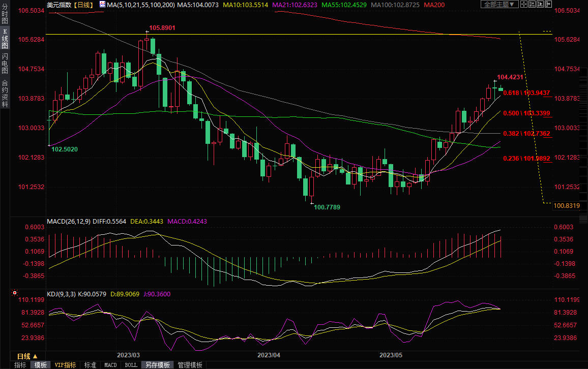
Task: Click 另存模板 save template button
Action: [x=158, y=365]
